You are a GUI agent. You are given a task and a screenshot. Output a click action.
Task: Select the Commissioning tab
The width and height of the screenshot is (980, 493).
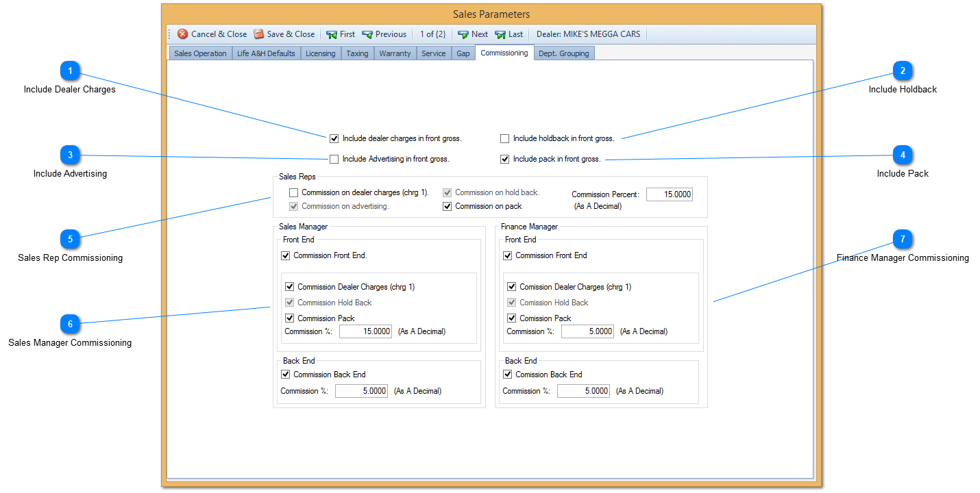[504, 53]
